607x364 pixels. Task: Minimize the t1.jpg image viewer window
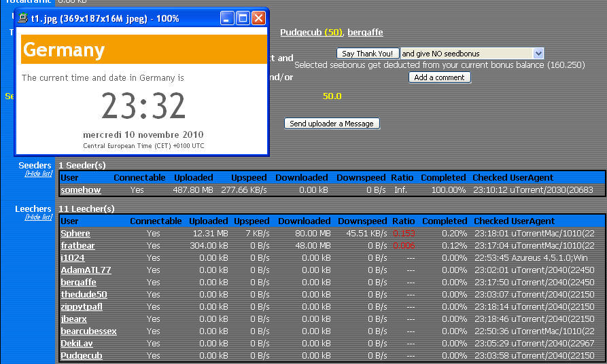click(227, 18)
